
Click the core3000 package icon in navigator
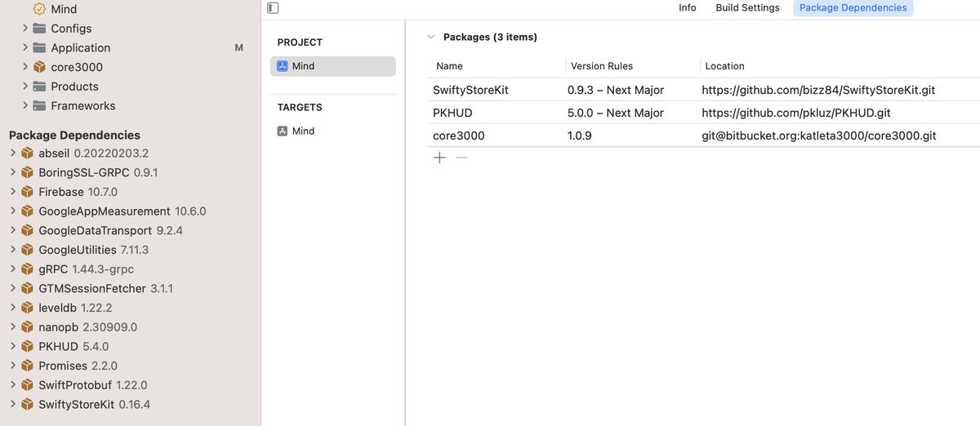pyautogui.click(x=39, y=67)
